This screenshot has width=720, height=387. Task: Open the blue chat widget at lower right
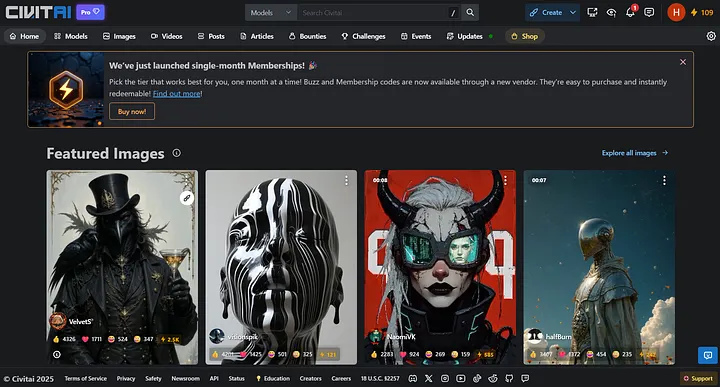[x=708, y=355]
